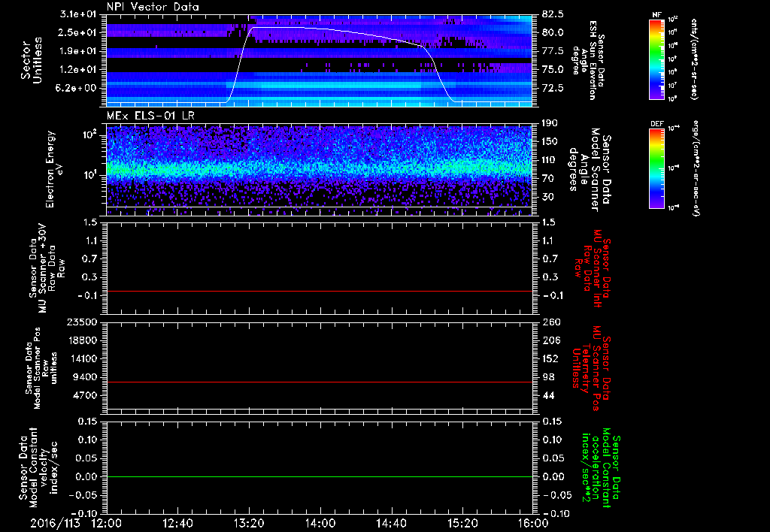Click the 9400 scanner position tick value
The width and height of the screenshot is (770, 532).
click(x=86, y=377)
